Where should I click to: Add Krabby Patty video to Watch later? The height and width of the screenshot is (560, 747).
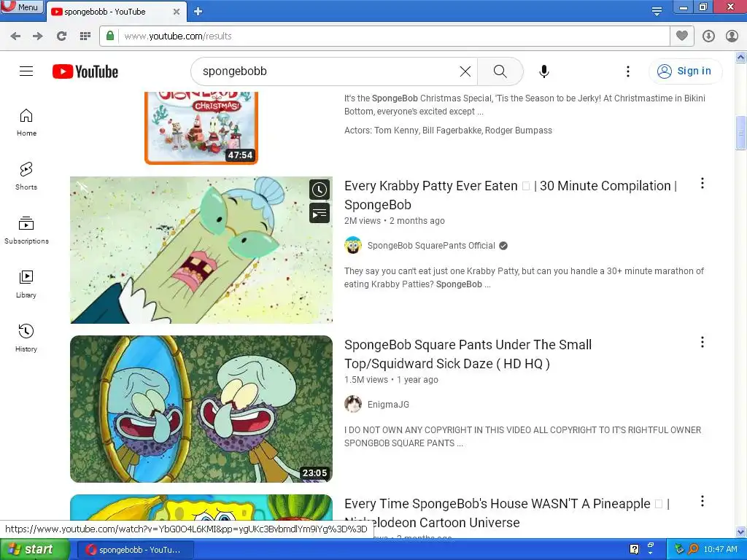tap(320, 190)
